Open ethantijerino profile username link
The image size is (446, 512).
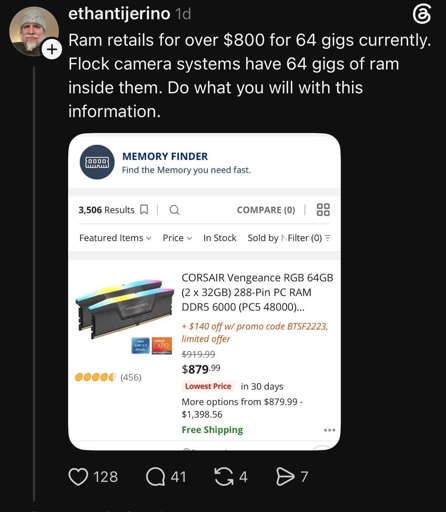[119, 14]
